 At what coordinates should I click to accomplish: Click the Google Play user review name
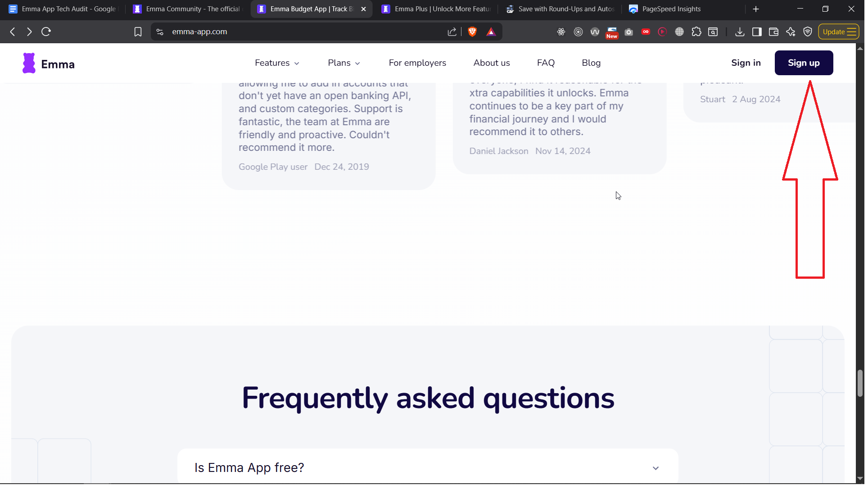[273, 167]
